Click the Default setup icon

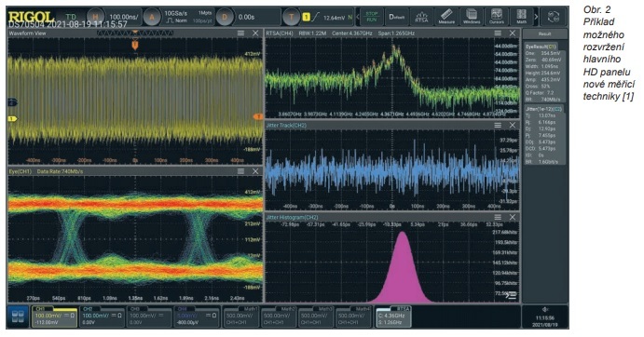point(397,17)
